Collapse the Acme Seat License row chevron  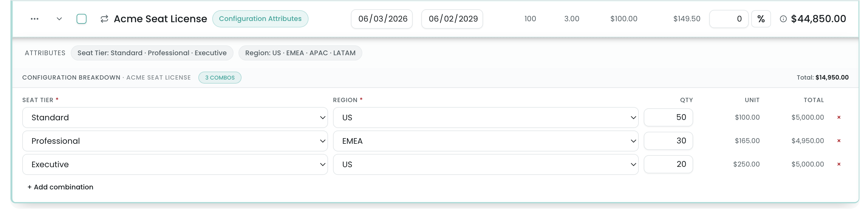(x=59, y=19)
